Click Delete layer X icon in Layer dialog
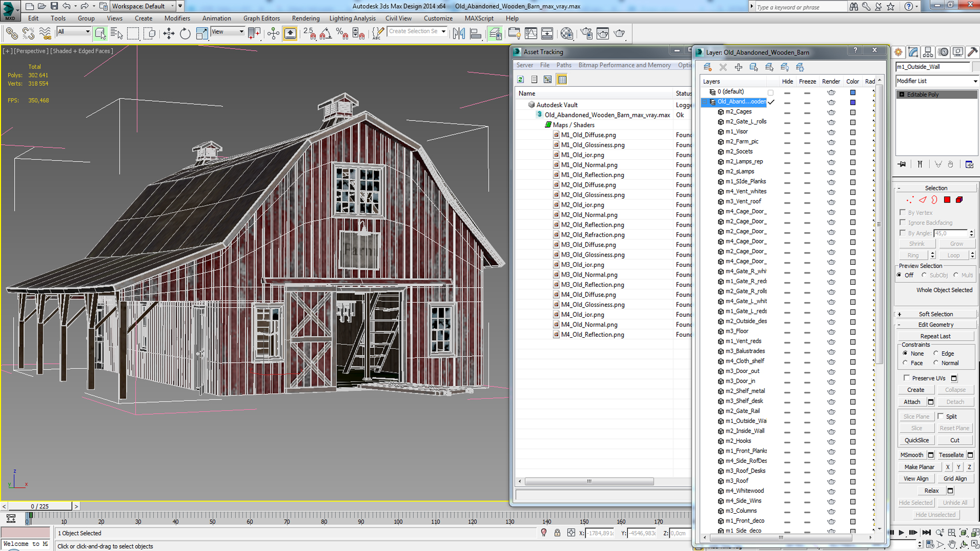Viewport: 980px width, 551px height. [723, 67]
